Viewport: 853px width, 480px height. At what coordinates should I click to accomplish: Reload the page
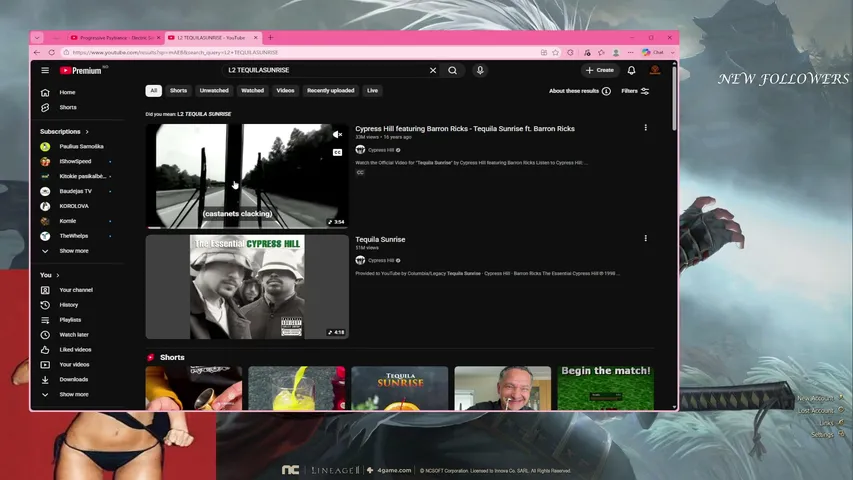pos(52,53)
